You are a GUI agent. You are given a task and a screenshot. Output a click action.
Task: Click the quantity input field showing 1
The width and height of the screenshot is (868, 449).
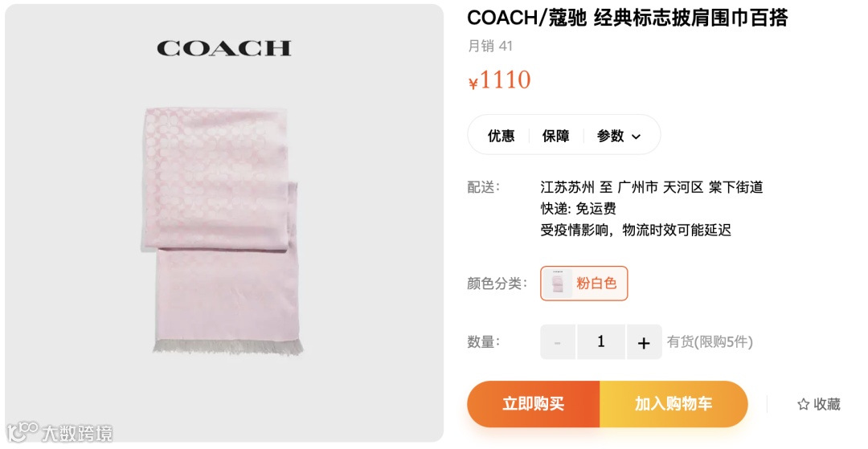(x=601, y=342)
